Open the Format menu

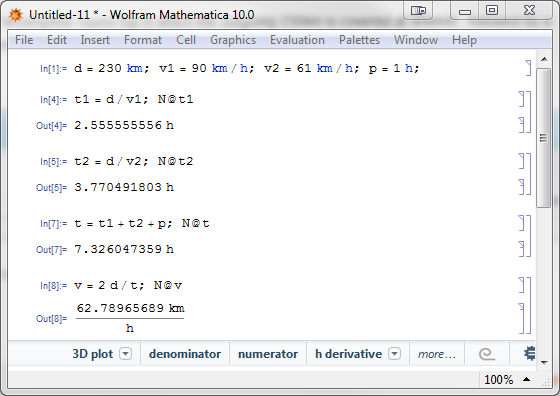pyautogui.click(x=143, y=40)
